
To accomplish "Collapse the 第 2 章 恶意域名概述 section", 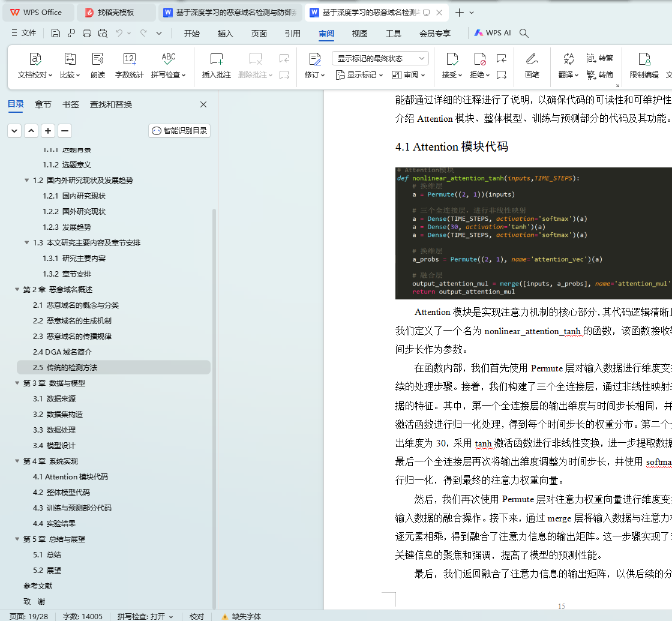I will pos(17,290).
